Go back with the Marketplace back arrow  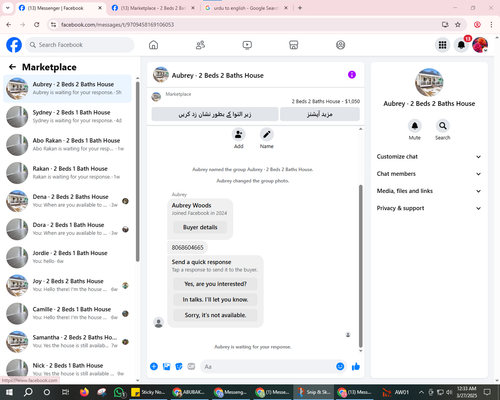[12, 67]
